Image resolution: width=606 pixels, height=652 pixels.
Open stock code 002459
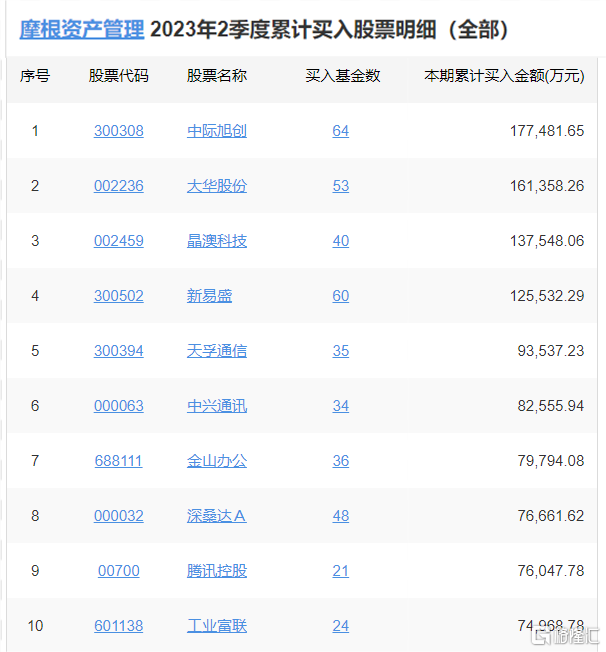119,241
